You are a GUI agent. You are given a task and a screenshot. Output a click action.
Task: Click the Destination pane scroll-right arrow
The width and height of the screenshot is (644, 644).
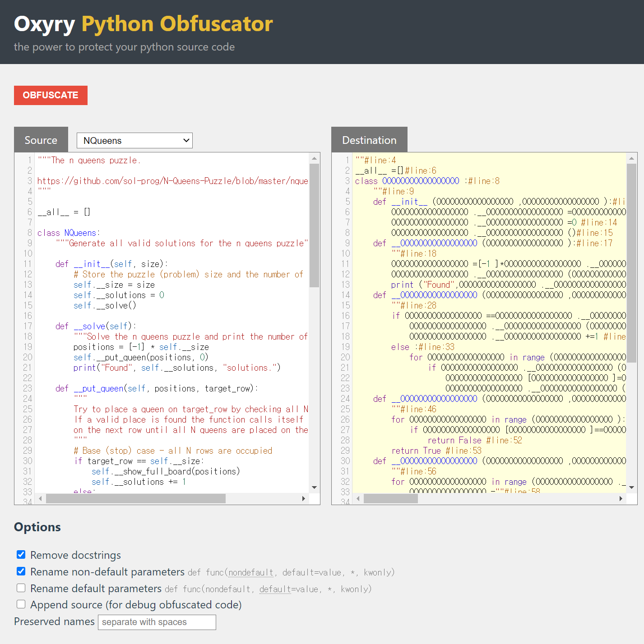tap(621, 498)
